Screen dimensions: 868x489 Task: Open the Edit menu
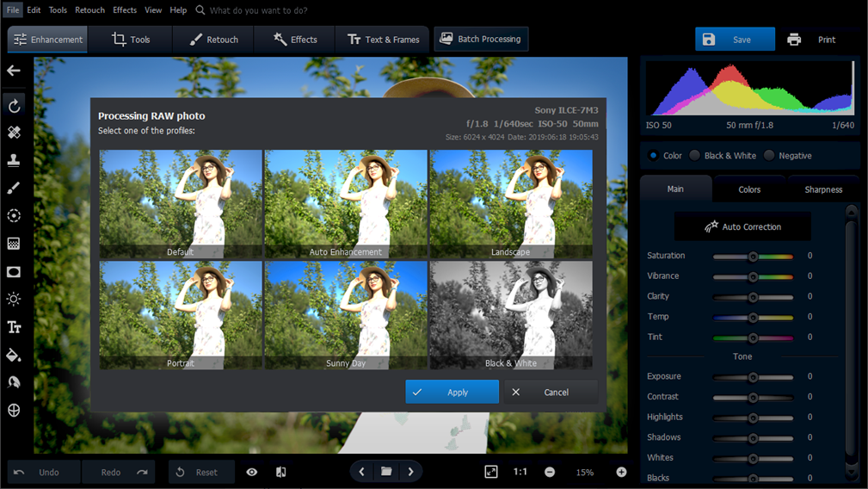[x=34, y=10]
